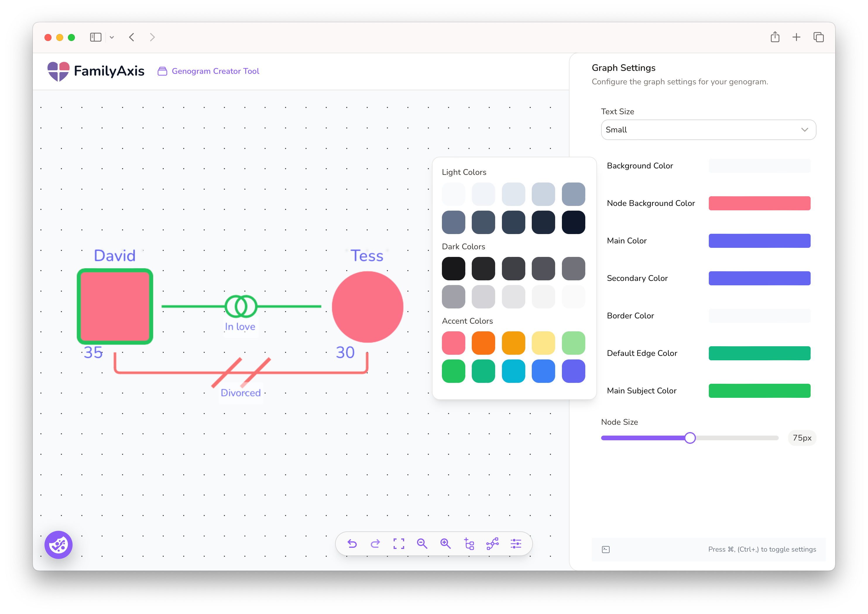Toggle the browser sidebar panel icon
The height and width of the screenshot is (614, 868).
click(x=96, y=37)
